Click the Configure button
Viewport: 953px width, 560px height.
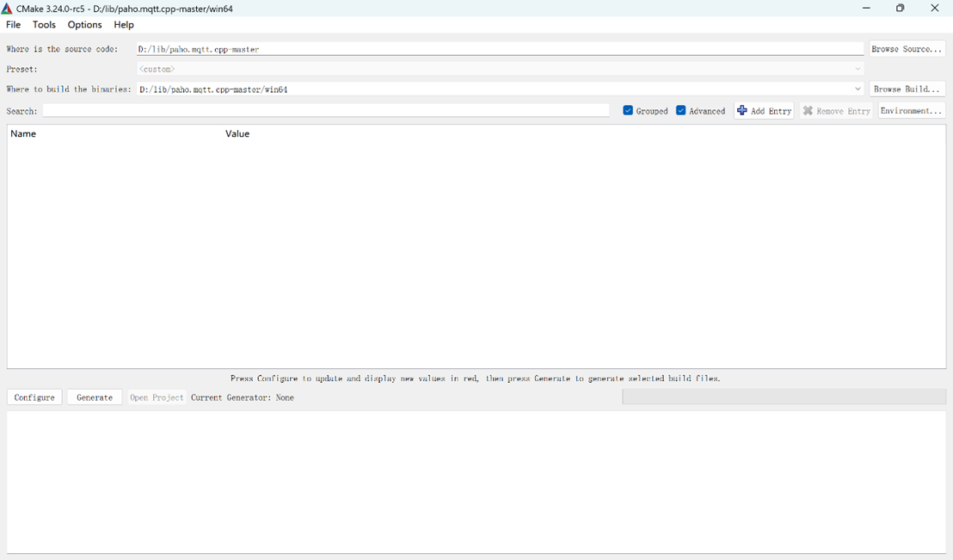[34, 397]
